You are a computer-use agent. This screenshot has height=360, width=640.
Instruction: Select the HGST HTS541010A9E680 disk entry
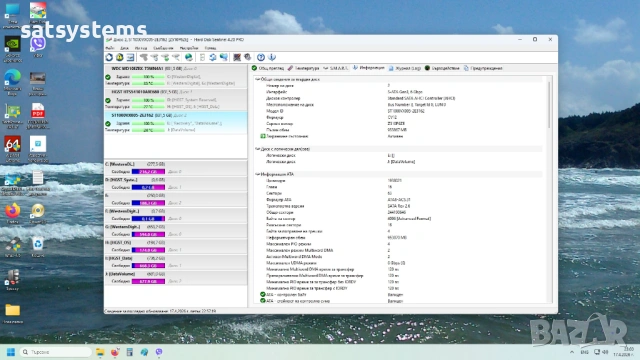176,99
